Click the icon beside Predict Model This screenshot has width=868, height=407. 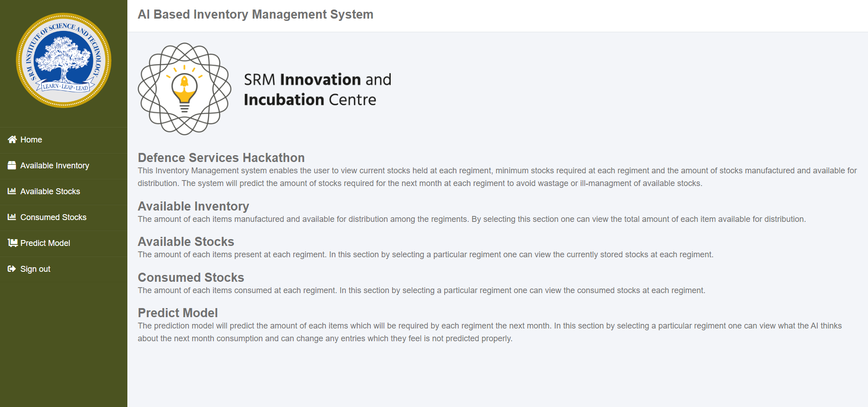(13, 243)
